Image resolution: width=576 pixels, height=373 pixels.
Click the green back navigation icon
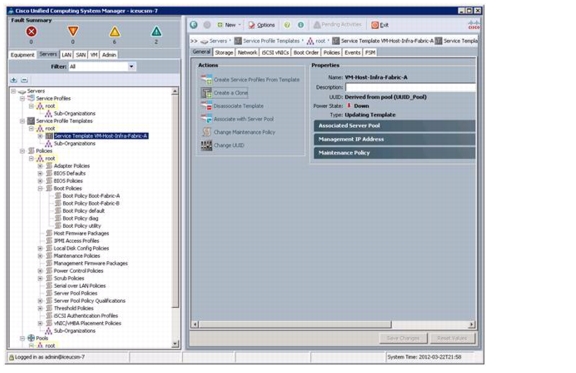(x=194, y=25)
